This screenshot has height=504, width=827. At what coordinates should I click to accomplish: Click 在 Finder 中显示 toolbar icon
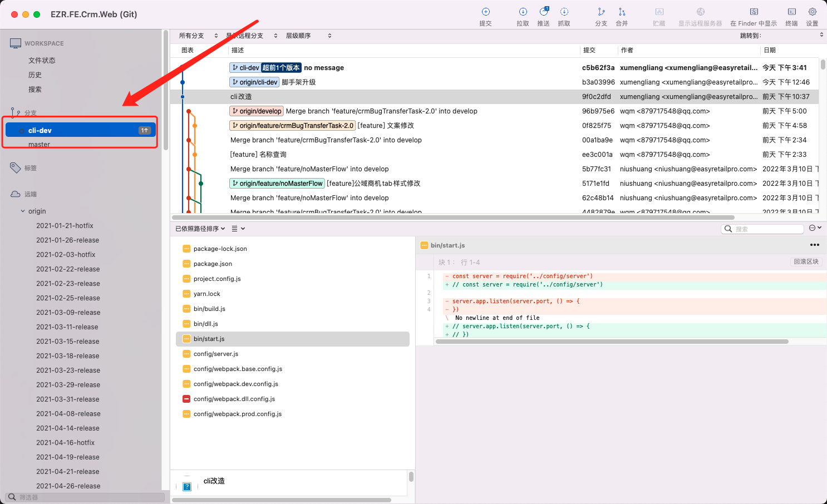[x=754, y=12]
